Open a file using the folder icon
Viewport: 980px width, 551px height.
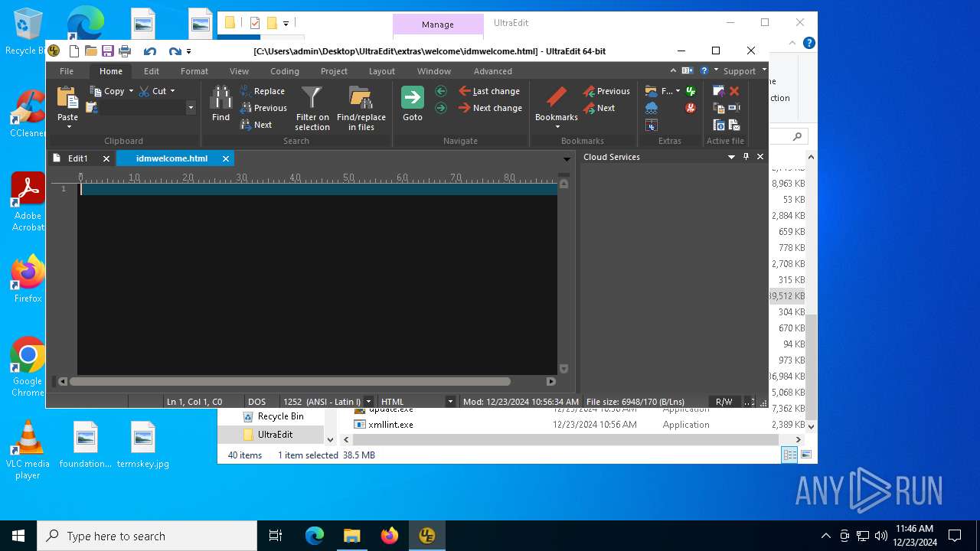click(91, 51)
